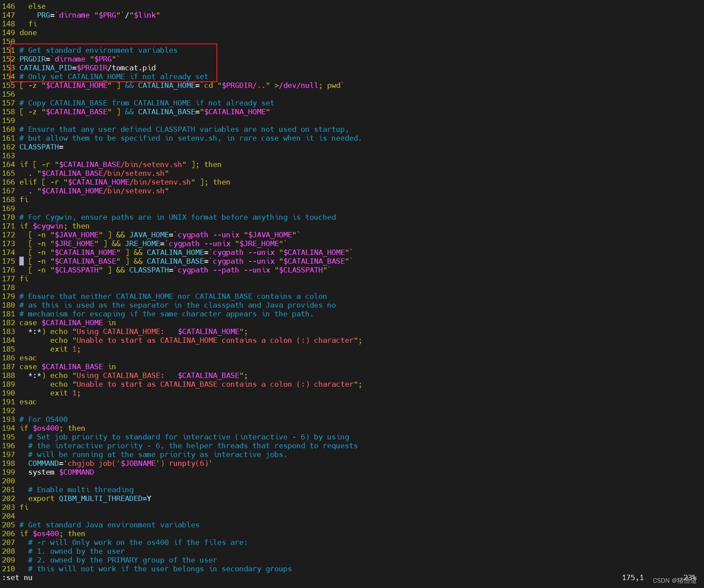Click 'export QIBM_MULTI_THREADED=Y'
The width and height of the screenshot is (704, 588).
click(90, 498)
